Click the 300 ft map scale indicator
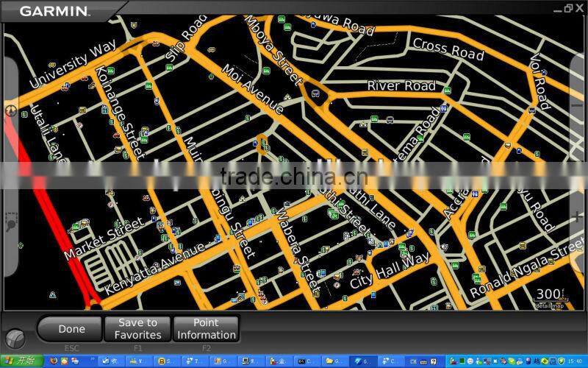This screenshot has width=588, height=368. click(x=551, y=294)
